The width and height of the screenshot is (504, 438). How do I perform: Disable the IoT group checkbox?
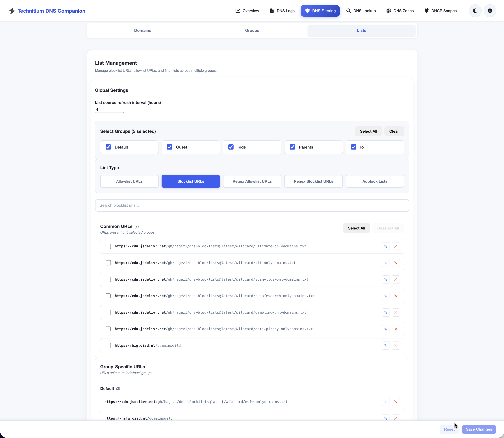[354, 147]
